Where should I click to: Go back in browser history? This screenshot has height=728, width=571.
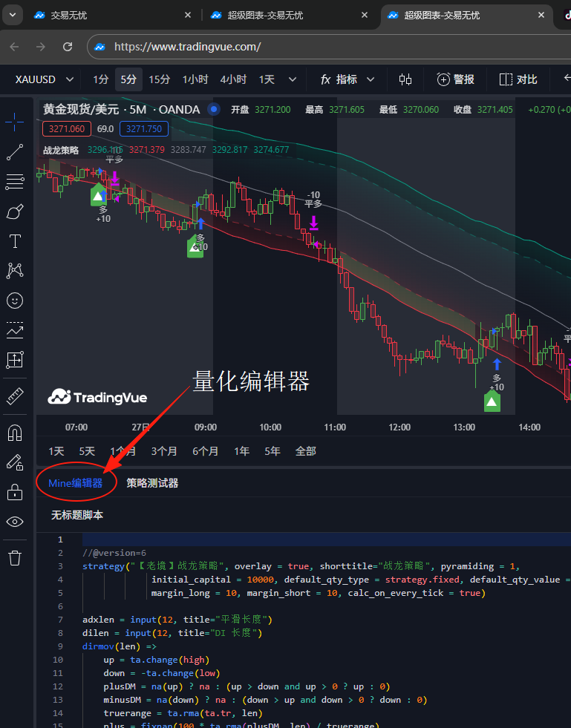14,47
